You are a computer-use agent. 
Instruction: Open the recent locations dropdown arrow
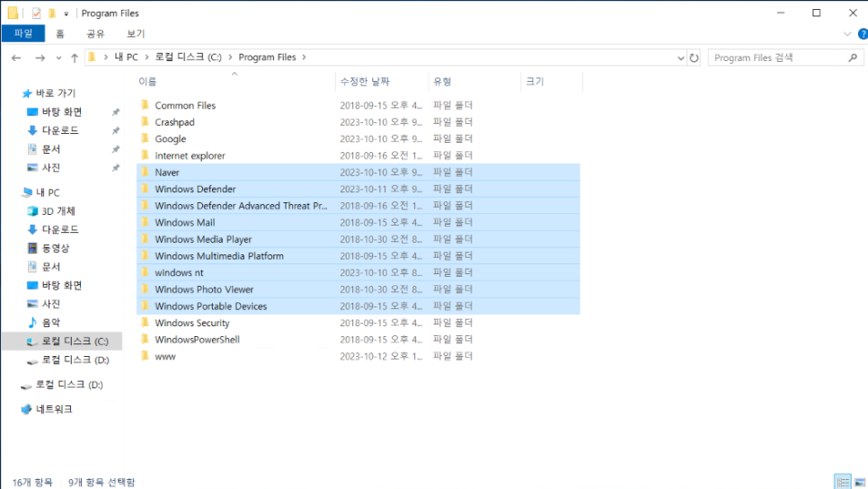click(58, 58)
